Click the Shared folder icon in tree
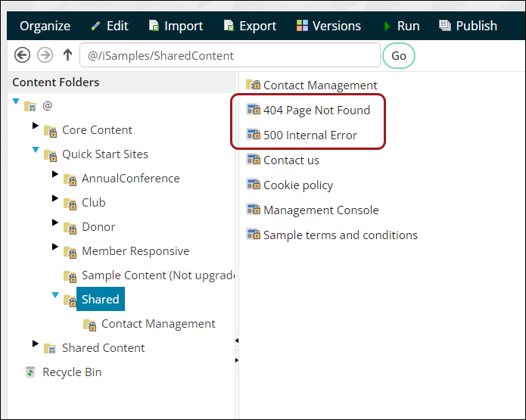526x420 pixels. pos(70,300)
